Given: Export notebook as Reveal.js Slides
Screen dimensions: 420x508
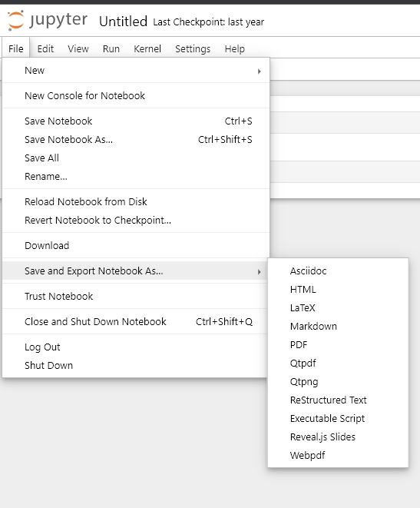Looking at the screenshot, I should [x=338, y=437].
